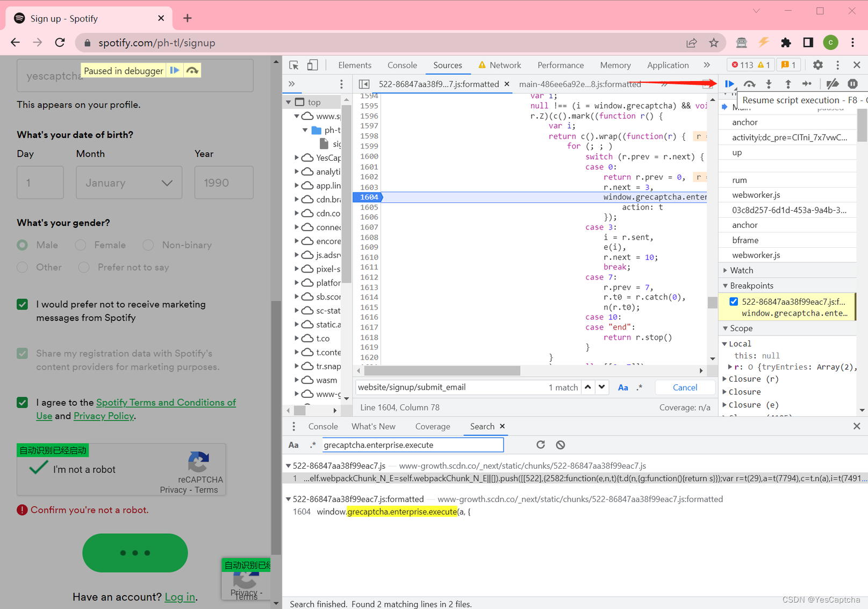Screen dimensions: 868x609
Task: Clear the search results
Action: 561,445
